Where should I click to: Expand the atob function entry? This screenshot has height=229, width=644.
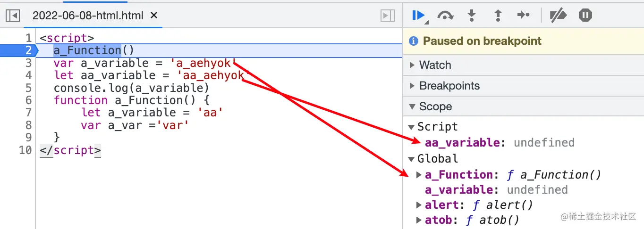pos(419,220)
